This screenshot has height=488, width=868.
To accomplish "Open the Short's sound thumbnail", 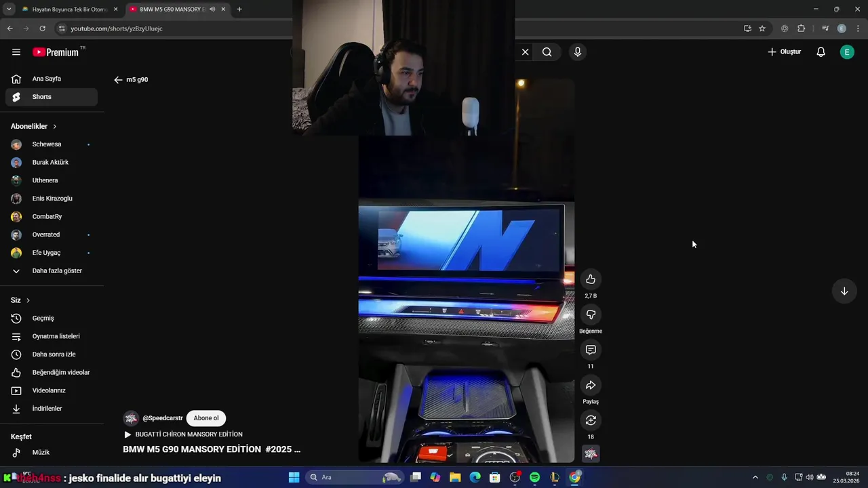I will (x=591, y=454).
